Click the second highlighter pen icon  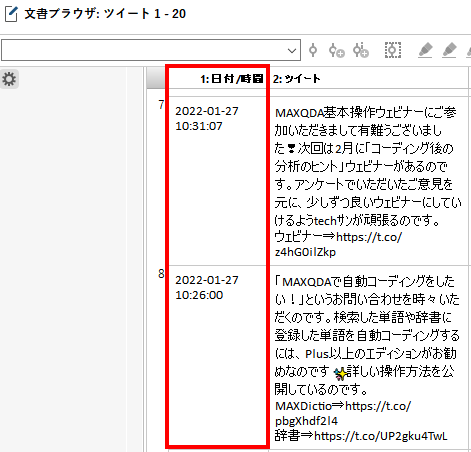449,51
